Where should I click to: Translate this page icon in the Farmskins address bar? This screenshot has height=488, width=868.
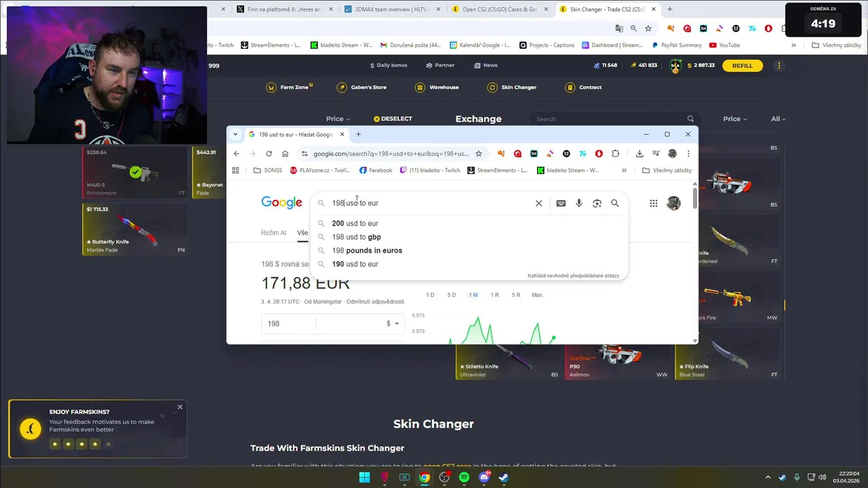619,28
